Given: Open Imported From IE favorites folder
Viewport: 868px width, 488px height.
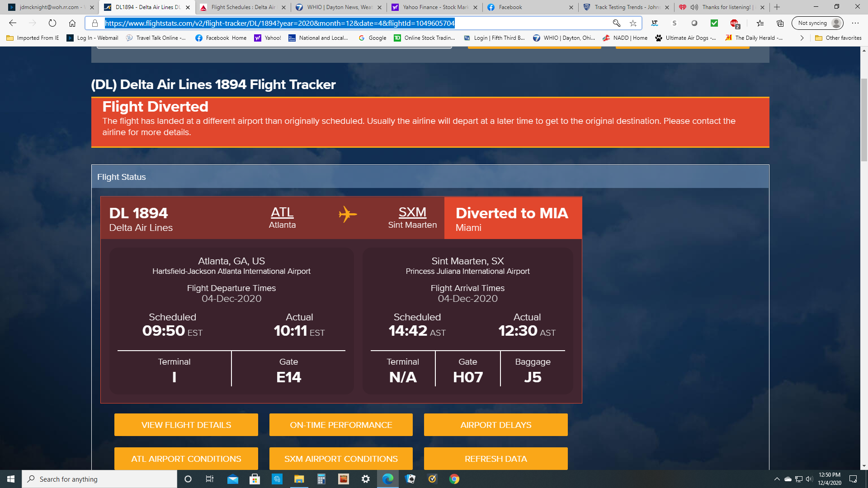Looking at the screenshot, I should [33, 38].
